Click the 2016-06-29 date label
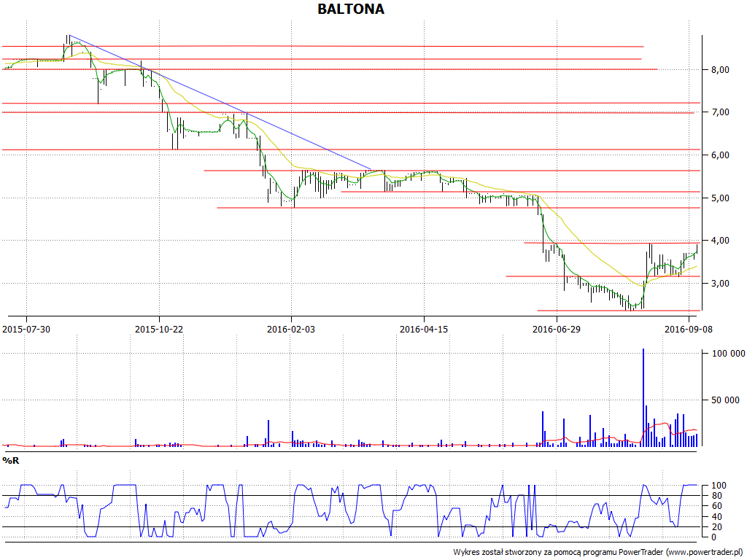Image resolution: width=747 pixels, height=560 pixels. click(x=557, y=329)
